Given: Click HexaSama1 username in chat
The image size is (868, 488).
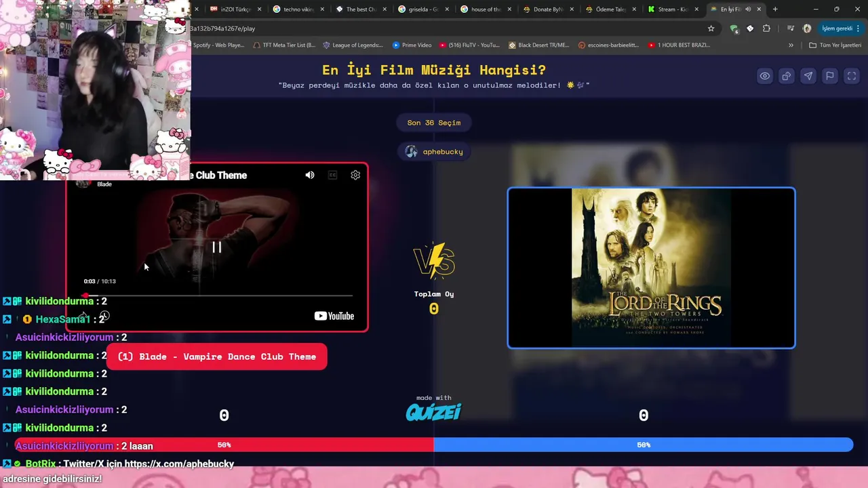Looking at the screenshot, I should pyautogui.click(x=62, y=319).
